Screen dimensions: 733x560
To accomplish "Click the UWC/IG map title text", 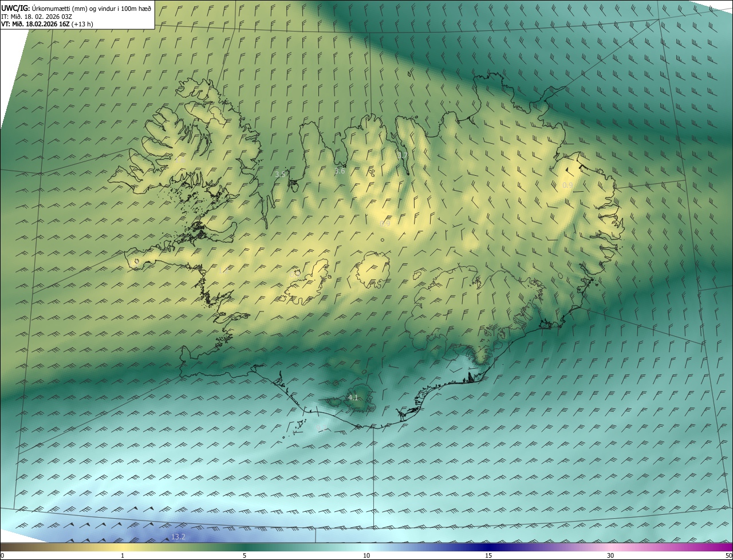I will coord(76,8).
